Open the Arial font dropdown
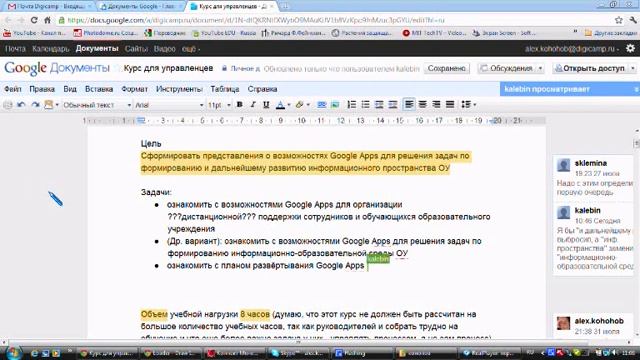This screenshot has width=640, height=360. point(169,105)
